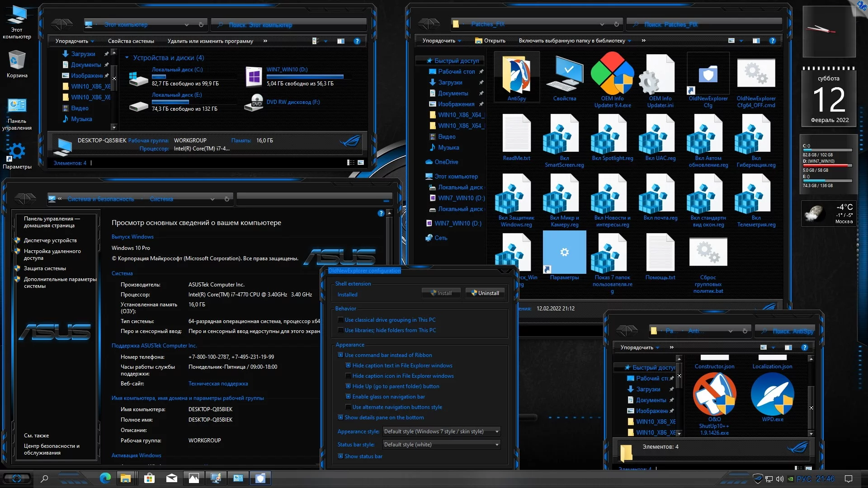Screen dimensions: 868x488
Task: Toggle Hide caption icon in File Explorer windows
Action: coord(349,376)
